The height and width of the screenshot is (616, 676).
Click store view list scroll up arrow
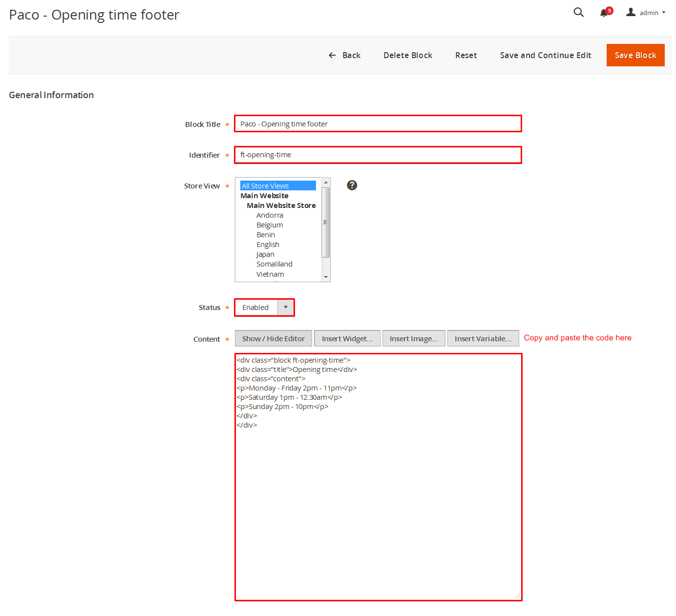point(326,182)
